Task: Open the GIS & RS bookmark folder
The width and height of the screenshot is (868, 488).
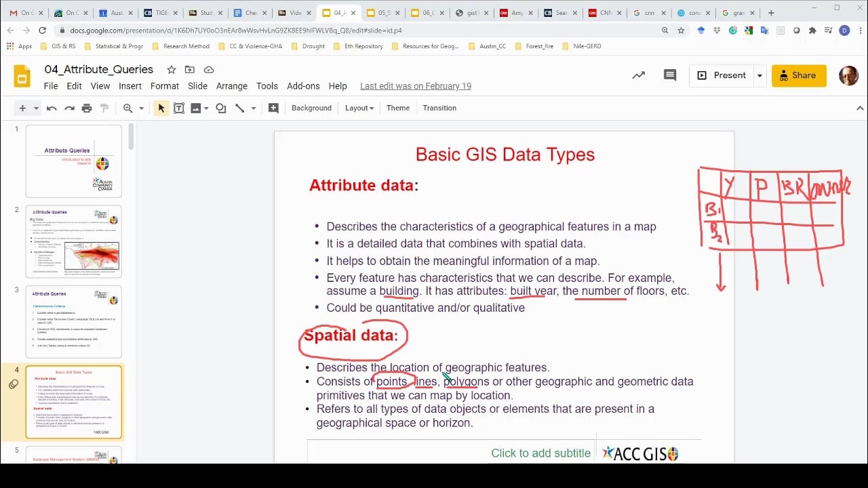Action: [x=58, y=46]
